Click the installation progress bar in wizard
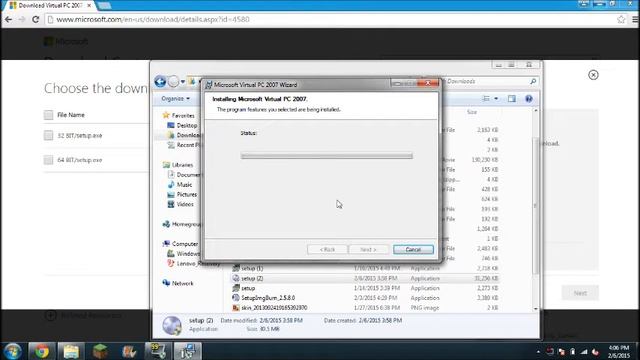The height and width of the screenshot is (360, 640). [x=327, y=156]
